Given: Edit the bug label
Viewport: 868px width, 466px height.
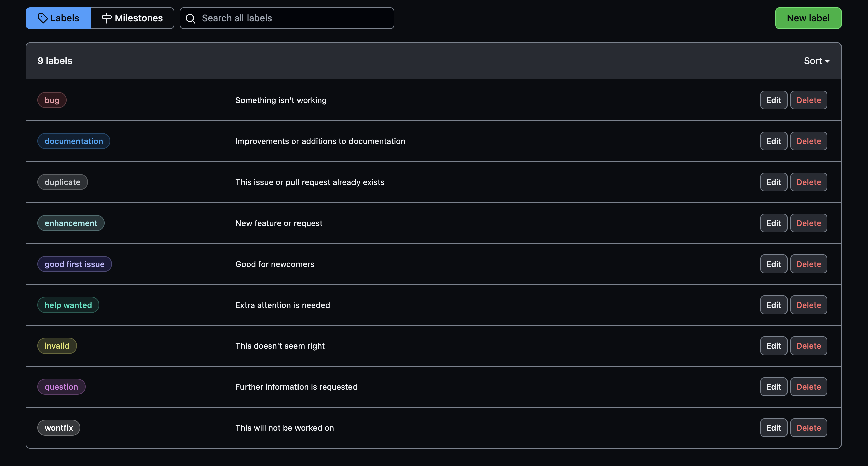Looking at the screenshot, I should click(773, 100).
